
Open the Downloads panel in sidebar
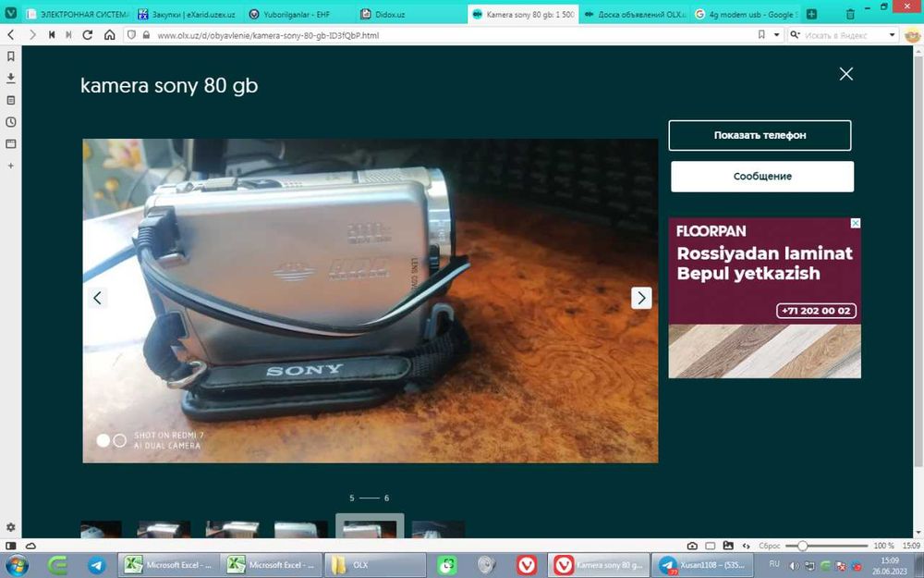tap(10, 78)
